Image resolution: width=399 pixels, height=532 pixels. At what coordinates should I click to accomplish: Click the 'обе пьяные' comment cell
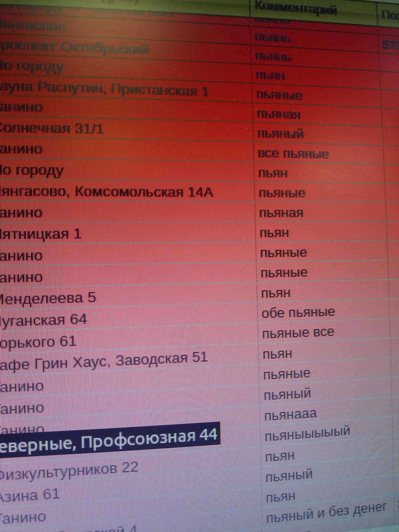[298, 313]
